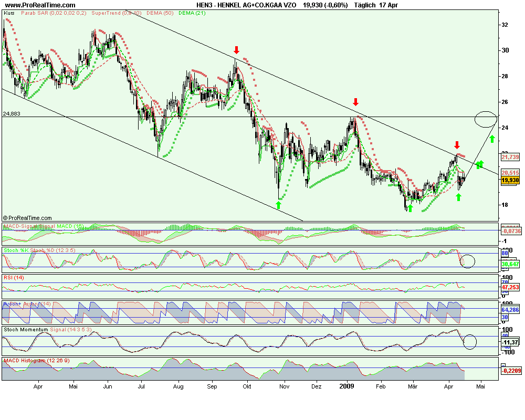Viewport: 525px width, 420px height.
Task: Click the 64,286 Aroon value tag
Action: tap(510, 310)
